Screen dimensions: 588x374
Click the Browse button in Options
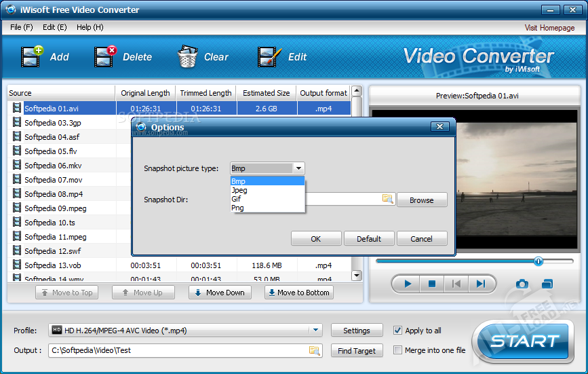(421, 200)
